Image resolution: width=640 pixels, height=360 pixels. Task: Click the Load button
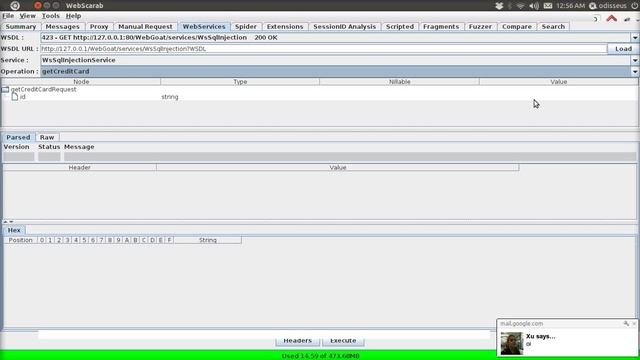coord(623,49)
